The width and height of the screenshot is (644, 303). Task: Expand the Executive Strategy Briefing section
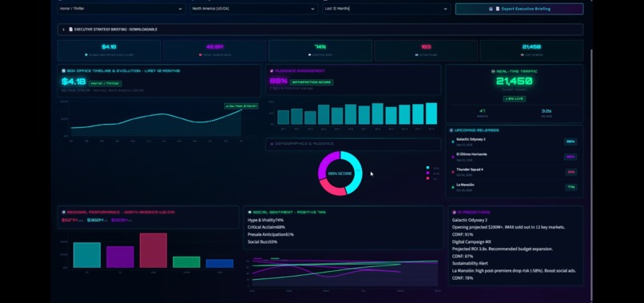(x=320, y=30)
